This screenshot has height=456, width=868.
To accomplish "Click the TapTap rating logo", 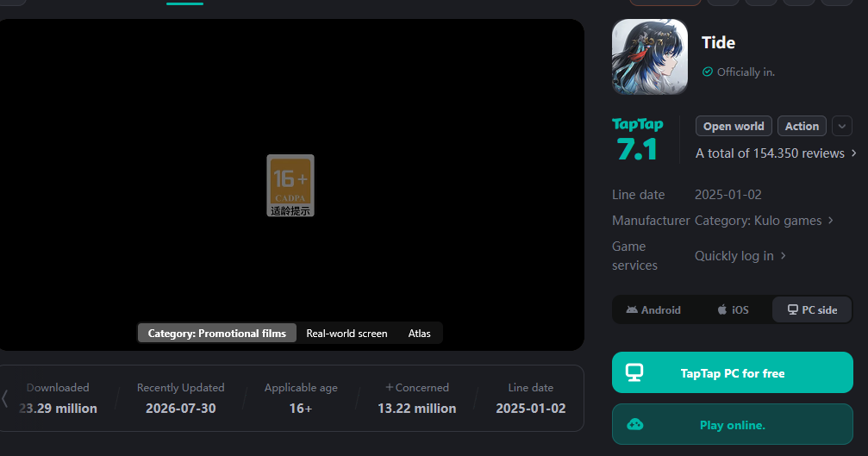I will click(638, 124).
